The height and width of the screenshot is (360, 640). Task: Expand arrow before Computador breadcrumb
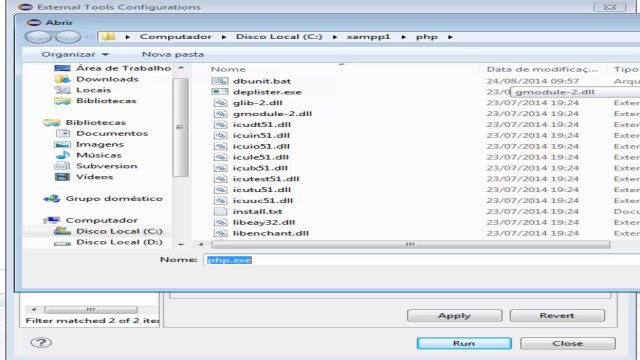(x=127, y=37)
